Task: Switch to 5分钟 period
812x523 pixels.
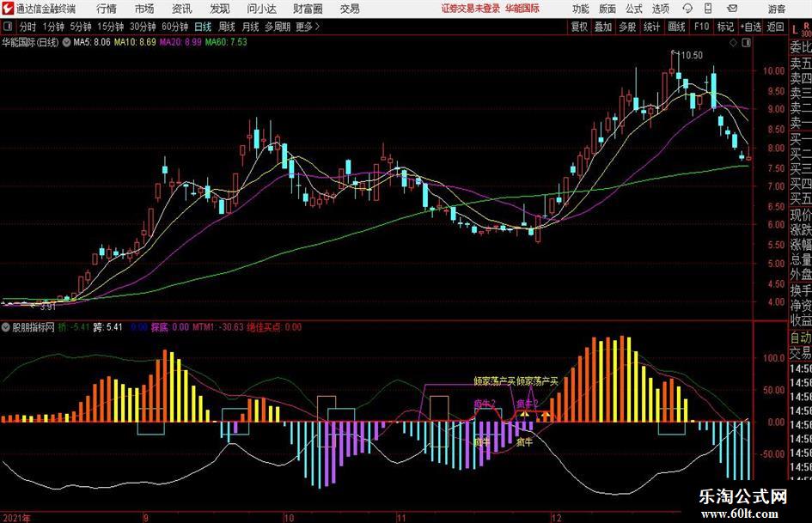Action: pyautogui.click(x=81, y=27)
